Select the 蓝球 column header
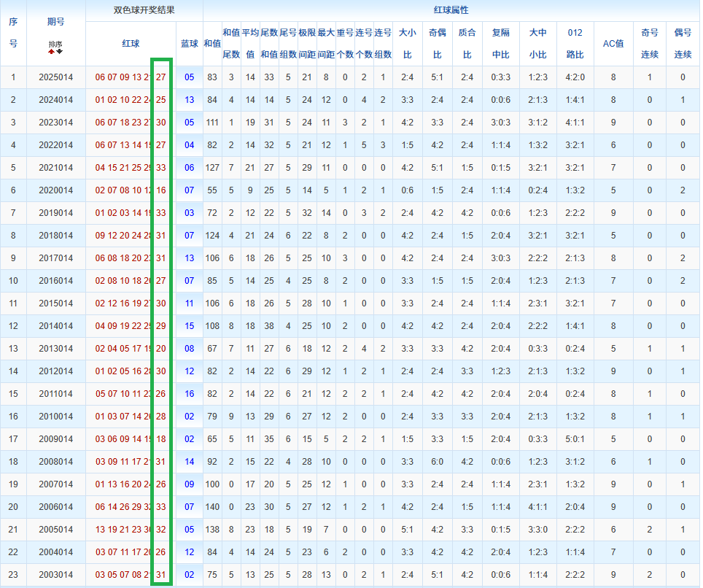 click(189, 44)
